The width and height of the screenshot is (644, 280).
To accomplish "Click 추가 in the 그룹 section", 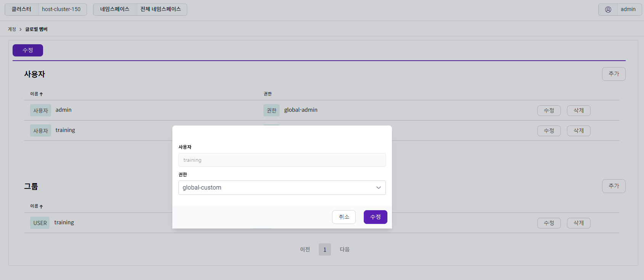I will (x=614, y=186).
